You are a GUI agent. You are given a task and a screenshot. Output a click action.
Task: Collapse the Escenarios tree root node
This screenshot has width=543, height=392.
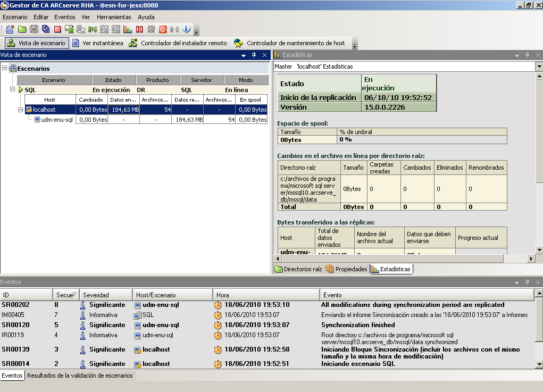coord(5,68)
